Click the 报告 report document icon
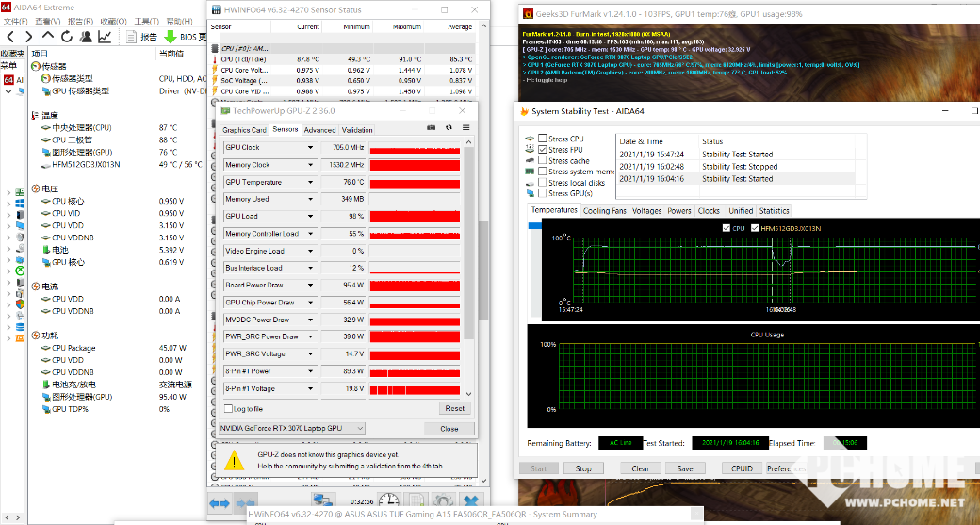Image resolution: width=980 pixels, height=525 pixels. click(131, 37)
